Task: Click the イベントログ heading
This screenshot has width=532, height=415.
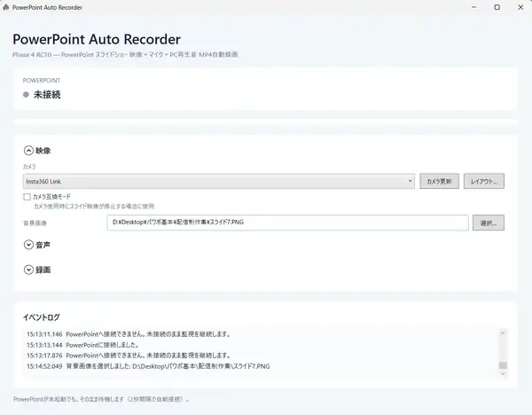Action: pyautogui.click(x=42, y=317)
